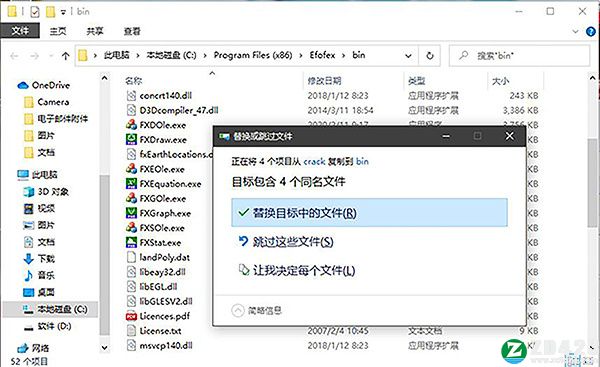Open the 文件 menu tab

(20, 31)
